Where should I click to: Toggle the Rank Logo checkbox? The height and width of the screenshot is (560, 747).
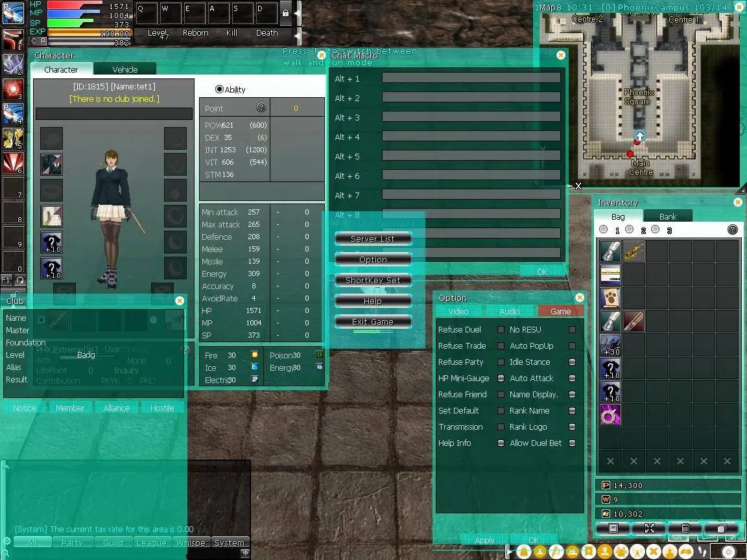pos(572,426)
